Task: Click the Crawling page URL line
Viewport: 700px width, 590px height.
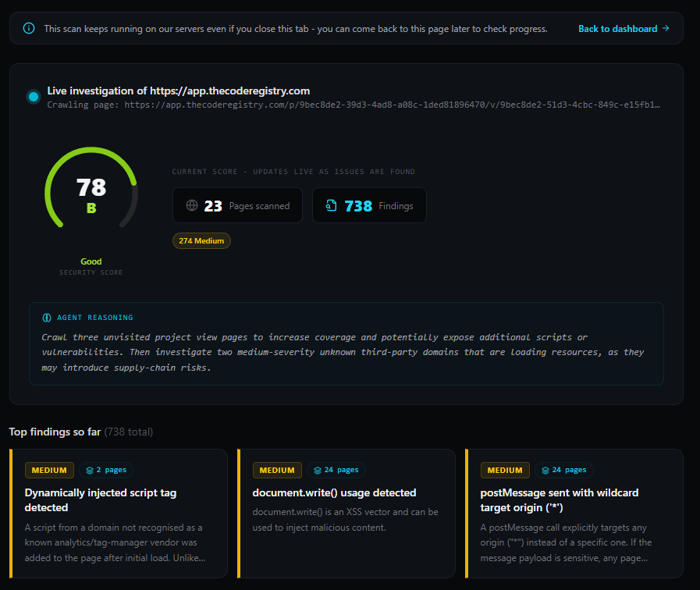Action: pos(354,105)
